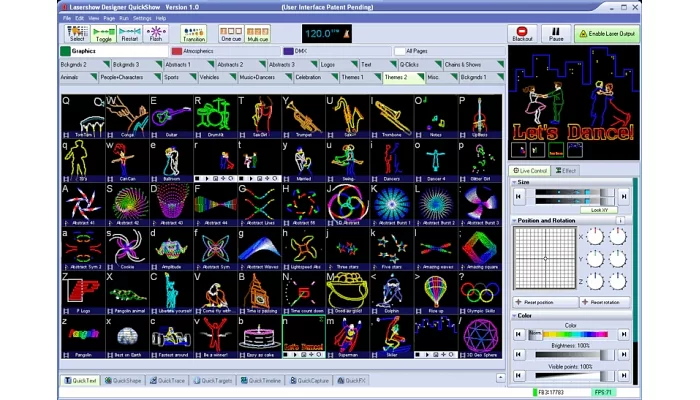Pick the Restart cue mode tool

129,34
